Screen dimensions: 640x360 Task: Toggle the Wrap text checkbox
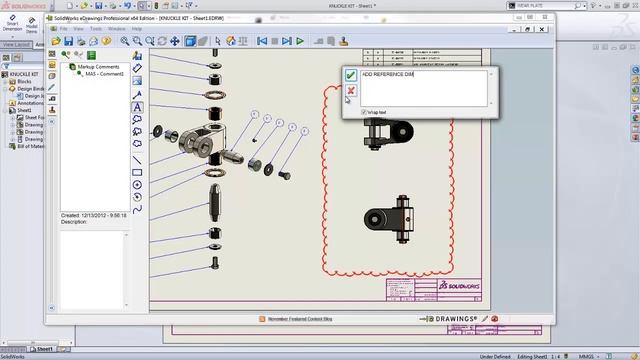click(x=364, y=112)
